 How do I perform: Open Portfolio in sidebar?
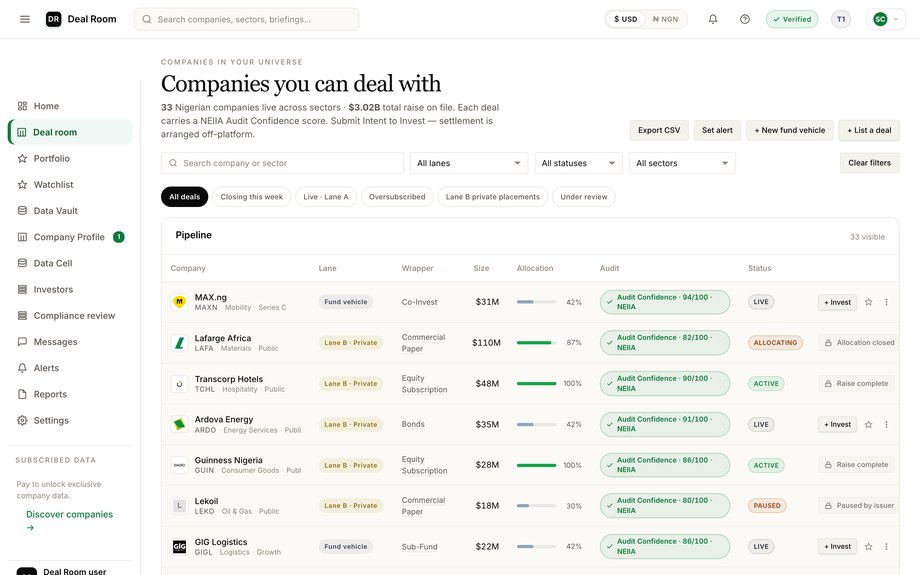click(x=69, y=158)
